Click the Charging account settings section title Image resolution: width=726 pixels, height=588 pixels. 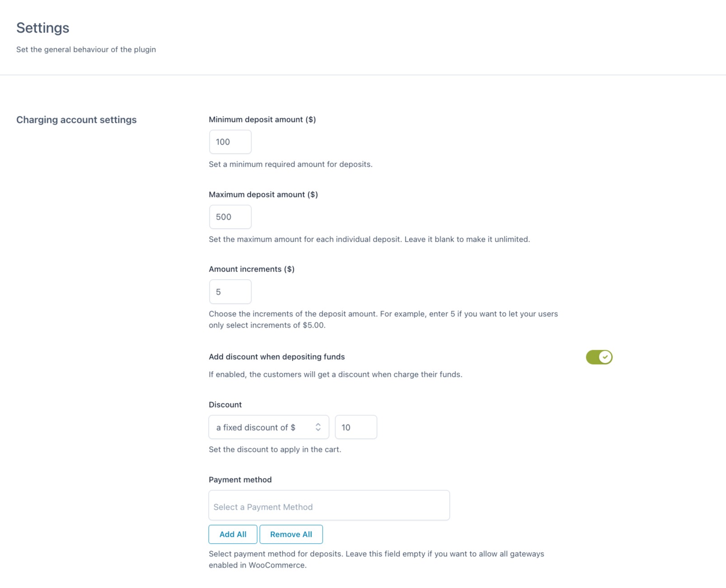(76, 120)
